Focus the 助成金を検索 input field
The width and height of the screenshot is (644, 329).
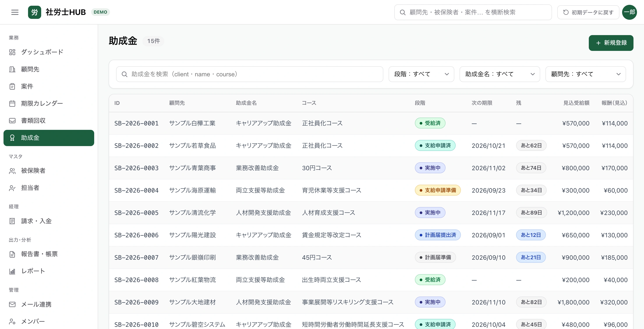click(249, 74)
